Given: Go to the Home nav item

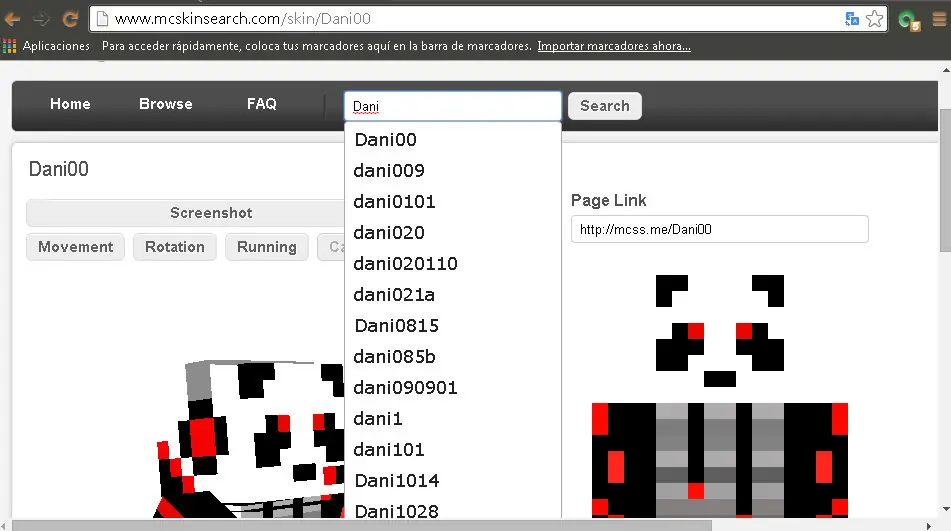Looking at the screenshot, I should click(x=70, y=104).
